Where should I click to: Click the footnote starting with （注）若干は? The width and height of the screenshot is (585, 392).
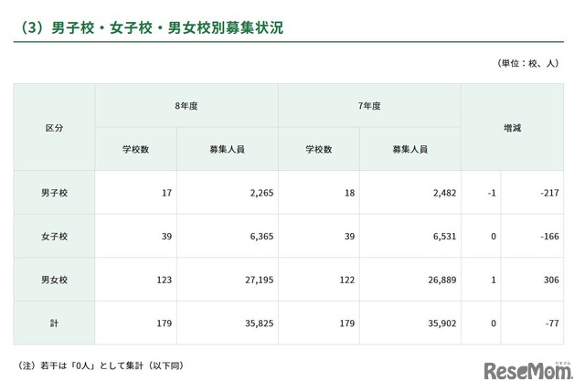click(101, 366)
